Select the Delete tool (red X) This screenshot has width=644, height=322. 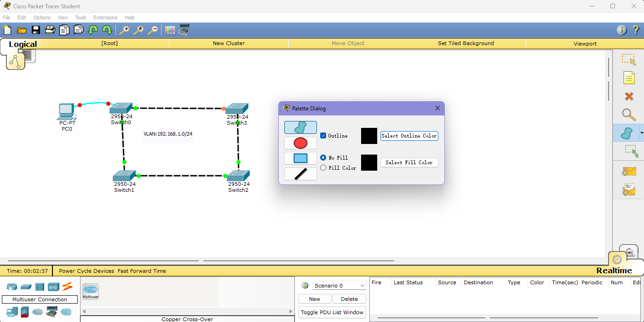point(628,96)
